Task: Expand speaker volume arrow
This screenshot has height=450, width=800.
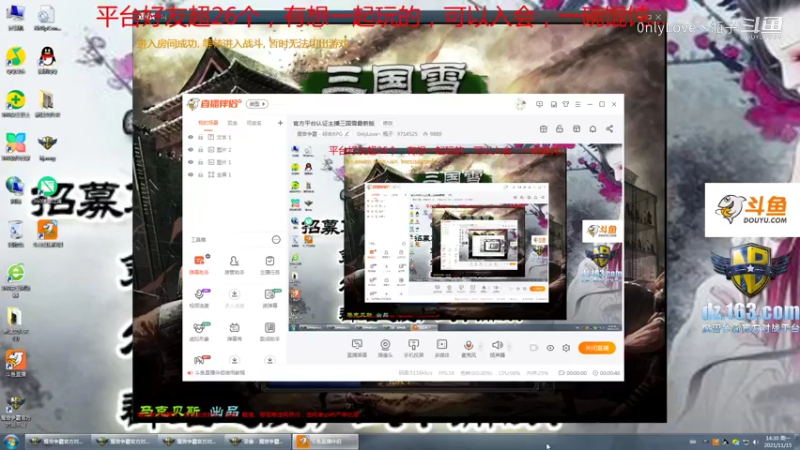Action: (x=509, y=347)
